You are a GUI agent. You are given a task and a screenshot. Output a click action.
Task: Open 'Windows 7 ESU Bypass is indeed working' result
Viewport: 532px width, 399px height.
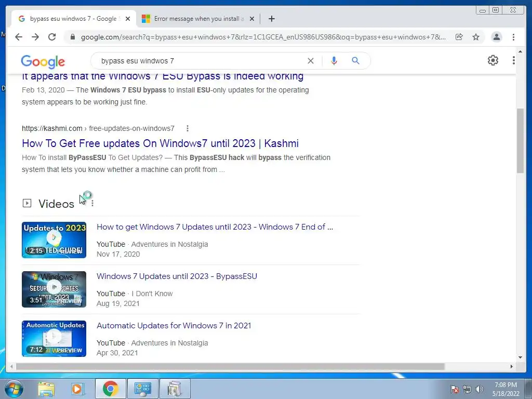[x=163, y=76]
